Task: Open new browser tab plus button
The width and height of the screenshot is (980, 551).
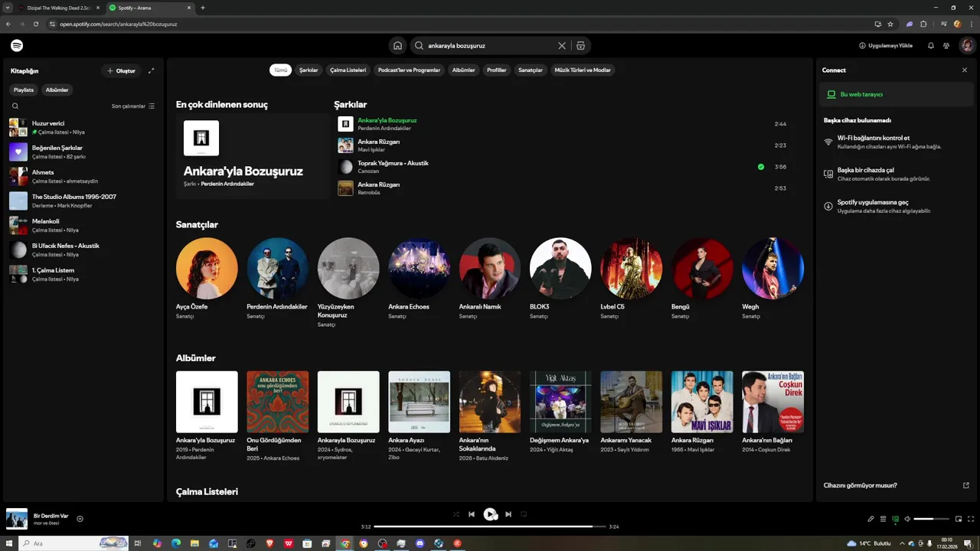Action: [203, 8]
